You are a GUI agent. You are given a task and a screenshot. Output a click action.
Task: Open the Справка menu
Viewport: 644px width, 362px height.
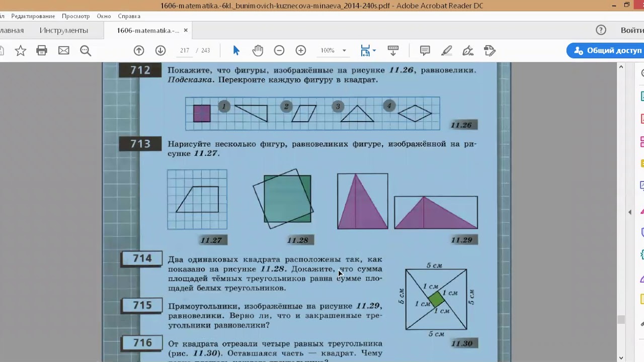point(129,16)
